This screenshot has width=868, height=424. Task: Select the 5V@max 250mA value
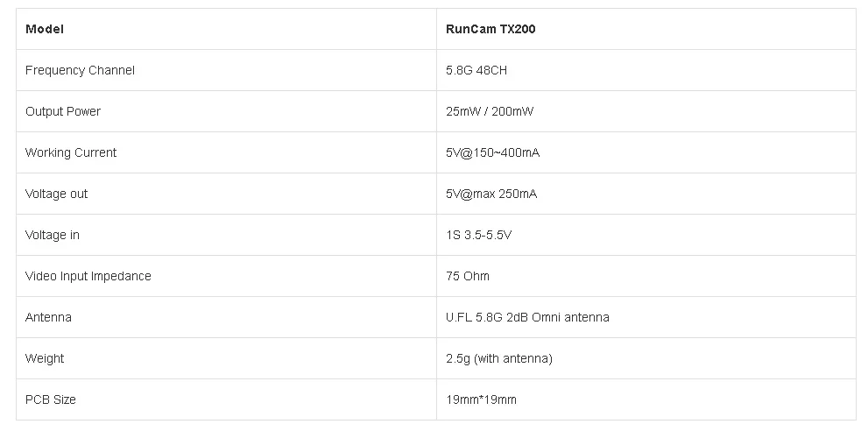point(491,194)
